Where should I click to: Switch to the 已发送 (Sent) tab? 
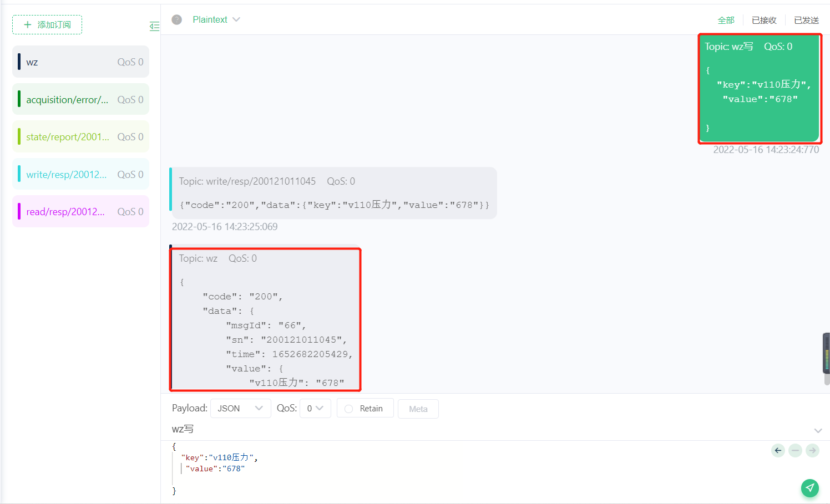click(x=806, y=20)
